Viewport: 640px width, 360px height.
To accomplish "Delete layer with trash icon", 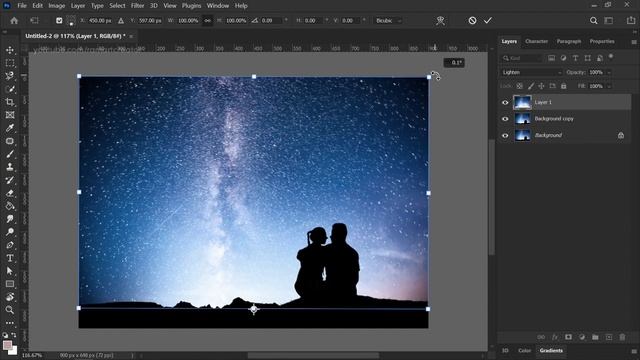I will [x=622, y=337].
